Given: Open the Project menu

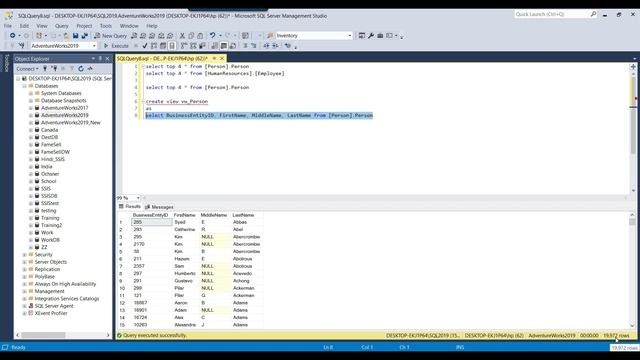Looking at the screenshot, I should tap(84, 26).
